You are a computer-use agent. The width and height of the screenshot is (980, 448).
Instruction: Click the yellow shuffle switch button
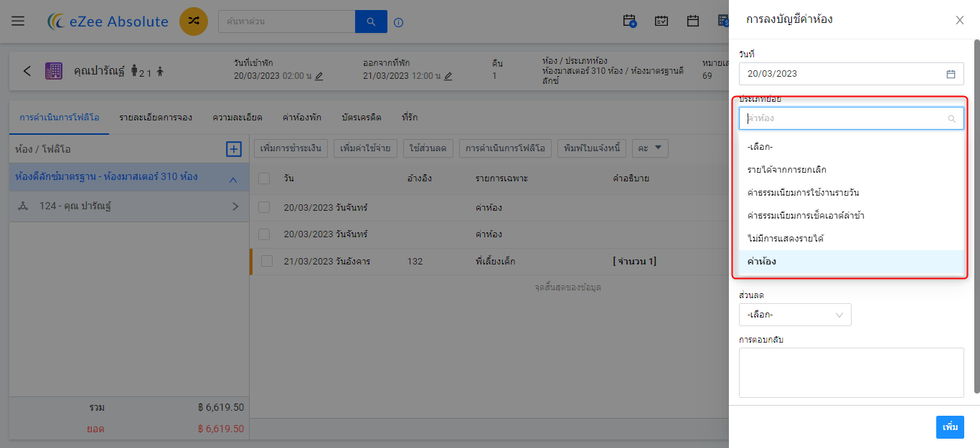pos(194,22)
